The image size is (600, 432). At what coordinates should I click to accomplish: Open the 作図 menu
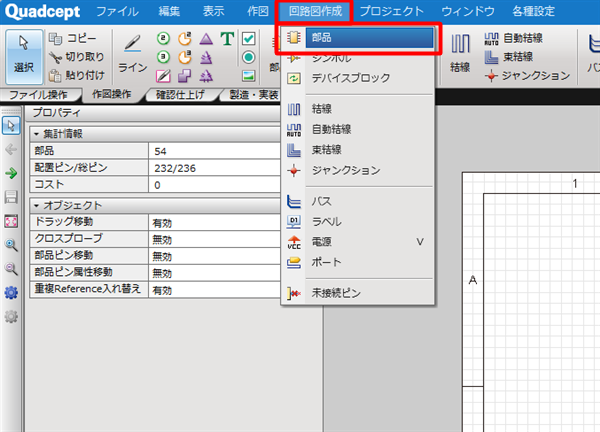point(258,11)
